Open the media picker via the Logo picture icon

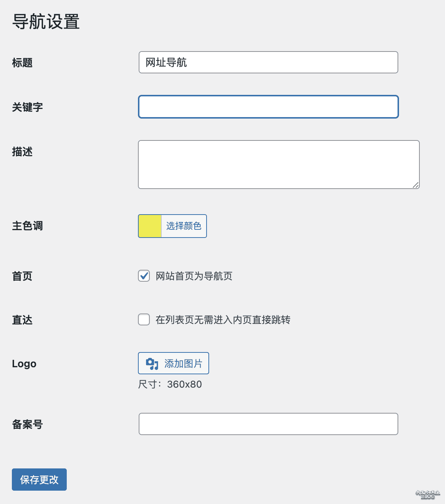coord(152,363)
